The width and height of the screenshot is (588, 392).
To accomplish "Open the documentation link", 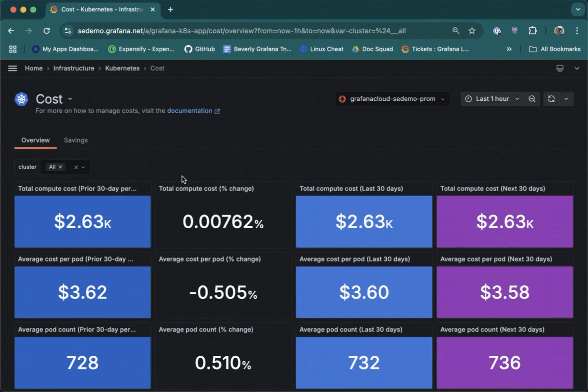I will click(x=189, y=111).
